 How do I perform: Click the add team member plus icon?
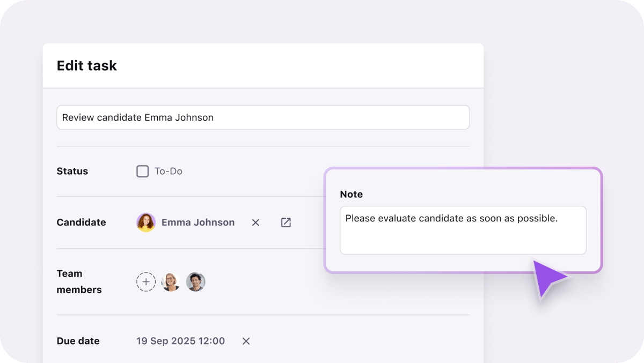click(146, 281)
